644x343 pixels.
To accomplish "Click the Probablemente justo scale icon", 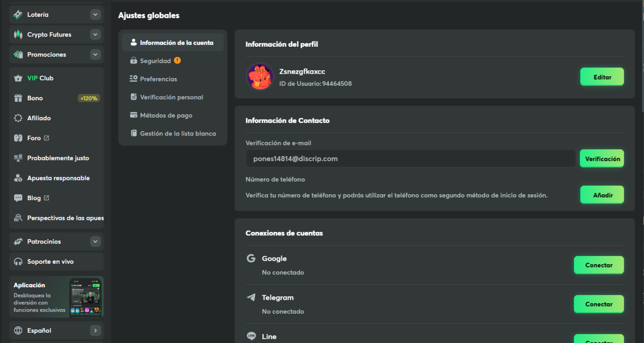I will coord(18,158).
